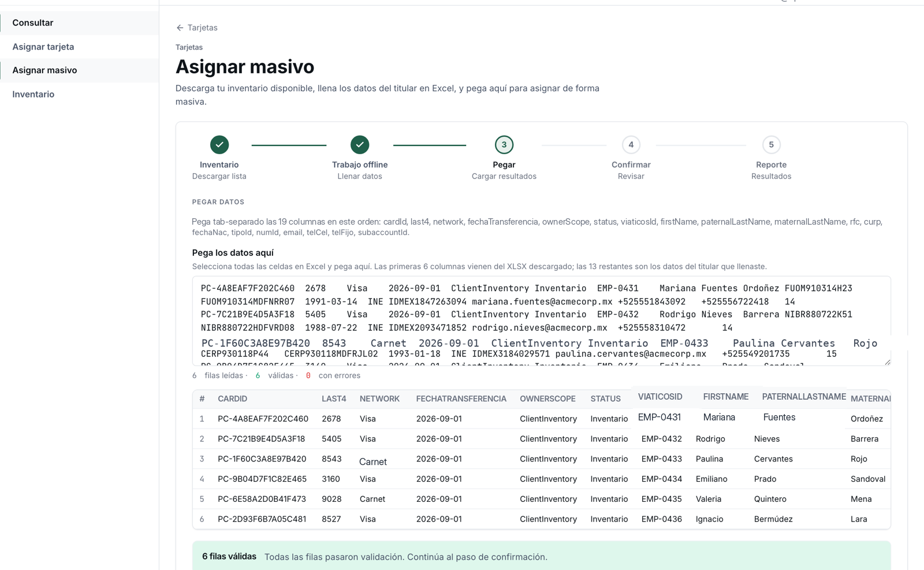Click the EMP-0434 viaticos cell

[661, 479]
